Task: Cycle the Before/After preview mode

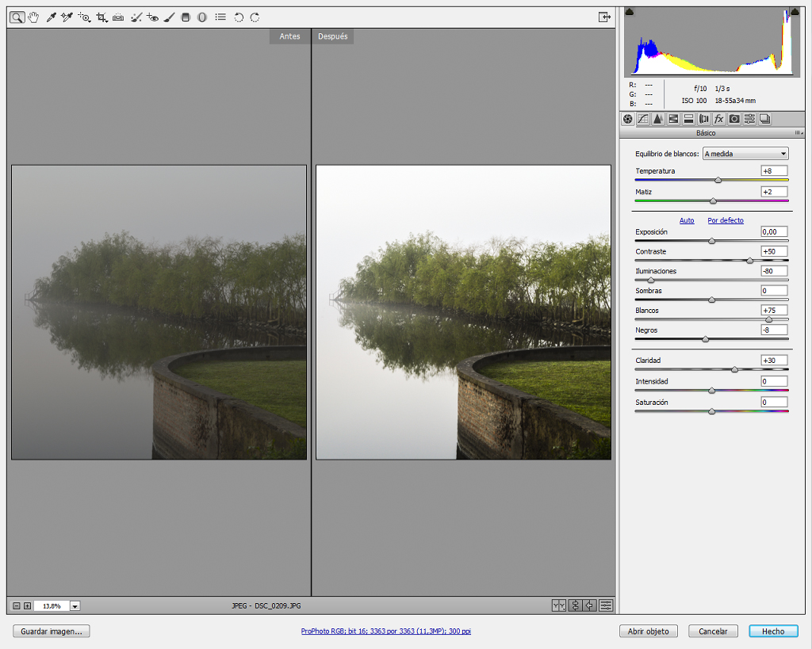Action: point(559,605)
